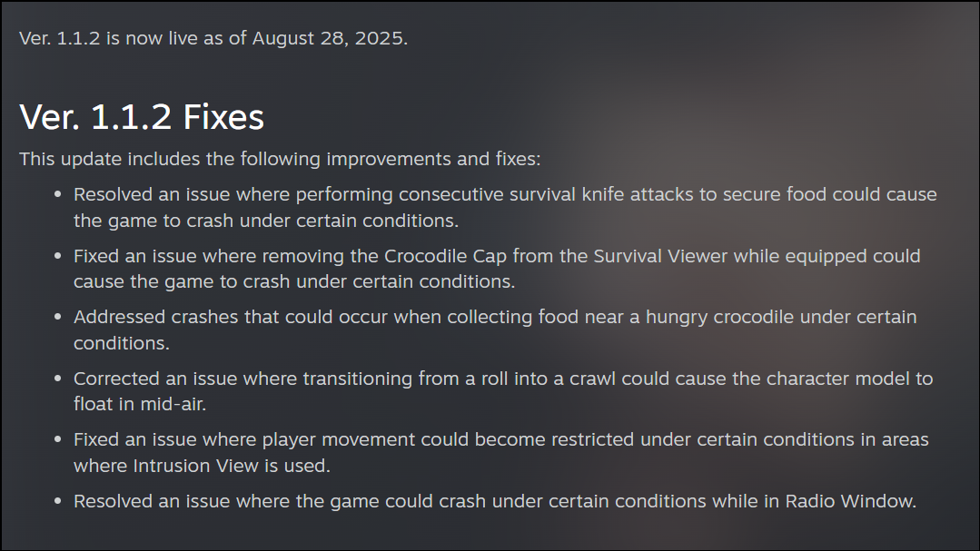
Task: Click the bullet before 'Corrected an issue' item
Action: tap(57, 379)
